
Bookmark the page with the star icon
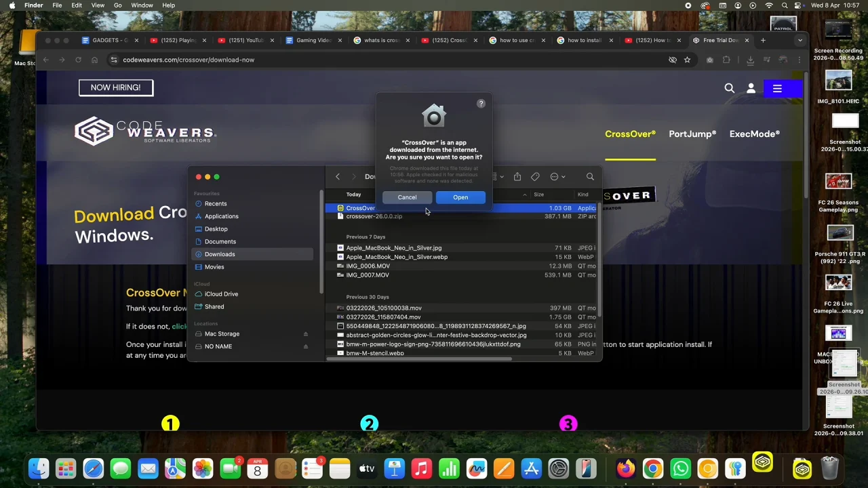[687, 60]
